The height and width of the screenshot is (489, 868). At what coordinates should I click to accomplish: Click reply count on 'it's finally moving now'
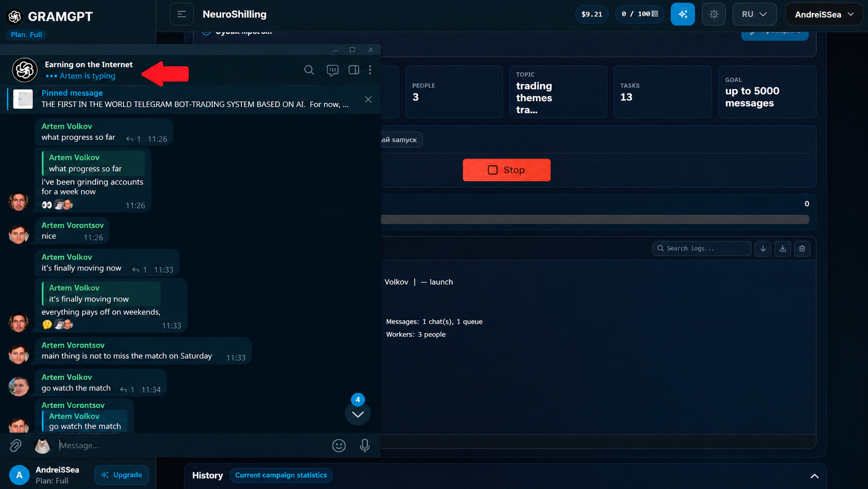coord(140,270)
